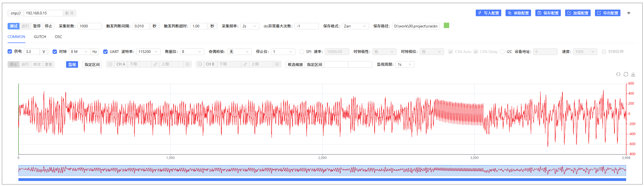Click the link icon in CH B range
644x186 pixels.
pyautogui.click(x=245, y=64)
